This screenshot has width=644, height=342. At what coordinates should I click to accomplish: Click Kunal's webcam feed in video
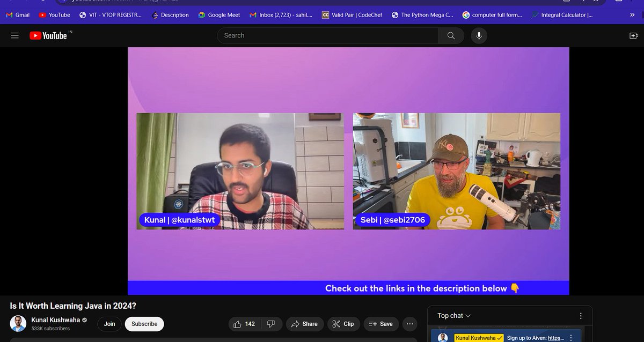[240, 171]
